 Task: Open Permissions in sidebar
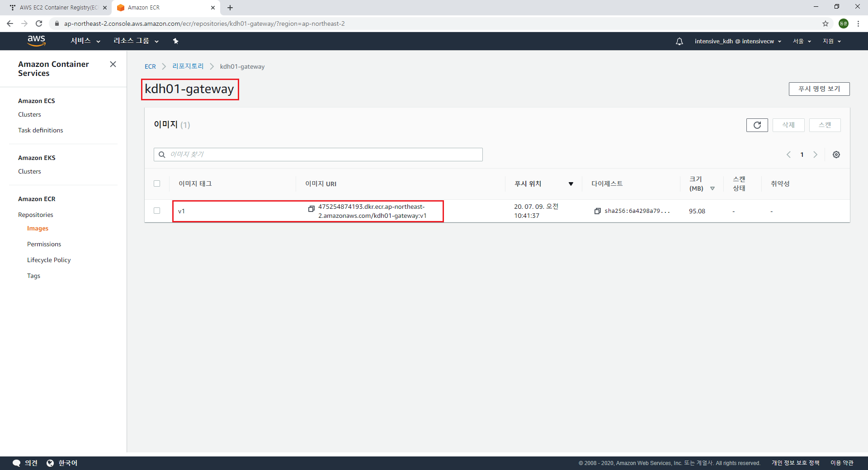(44, 244)
